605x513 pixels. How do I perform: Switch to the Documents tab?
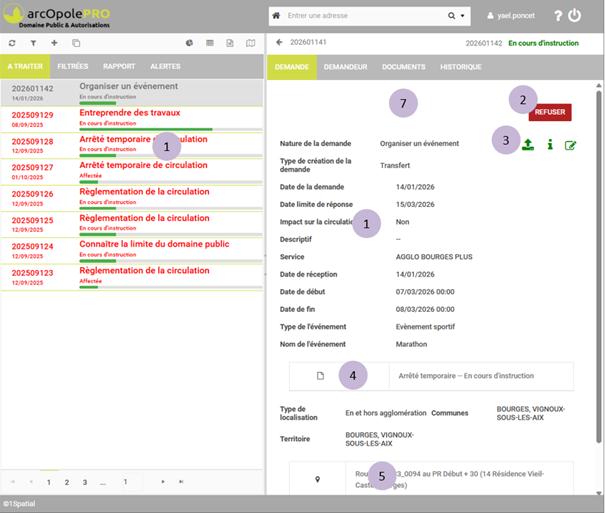tap(403, 67)
